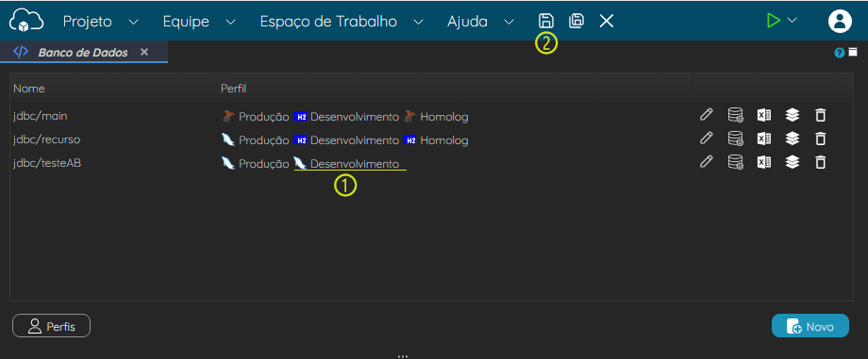Click the Novo button

coord(810,326)
